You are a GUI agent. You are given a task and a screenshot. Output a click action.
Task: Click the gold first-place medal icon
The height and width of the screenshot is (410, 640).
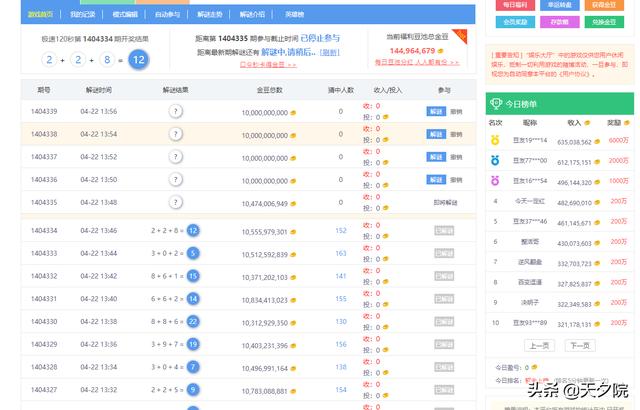(x=494, y=142)
